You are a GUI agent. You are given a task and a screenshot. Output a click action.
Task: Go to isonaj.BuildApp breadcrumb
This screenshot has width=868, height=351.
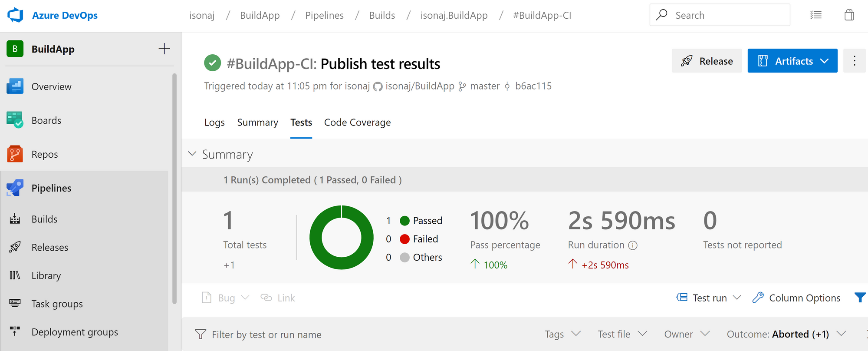pyautogui.click(x=454, y=15)
